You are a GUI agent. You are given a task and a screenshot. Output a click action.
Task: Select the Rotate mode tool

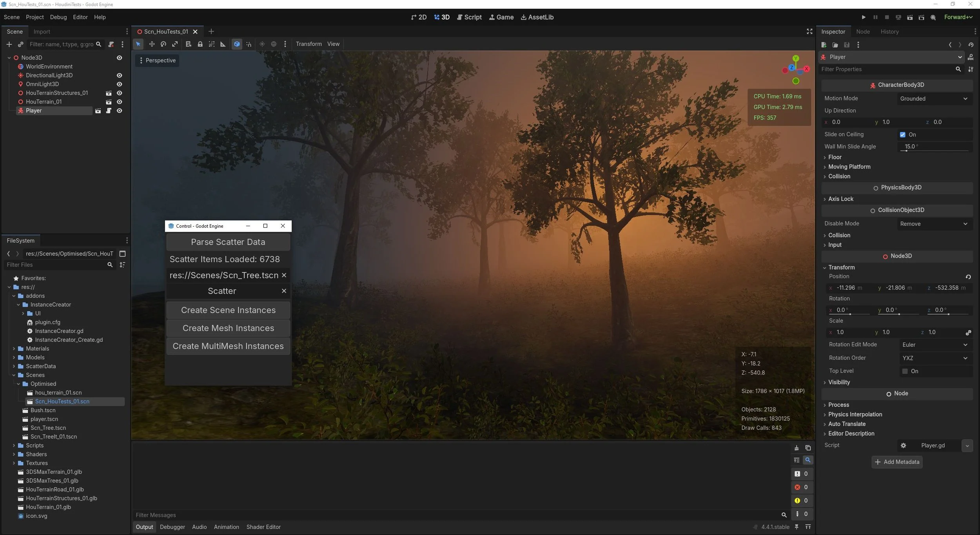click(x=163, y=44)
